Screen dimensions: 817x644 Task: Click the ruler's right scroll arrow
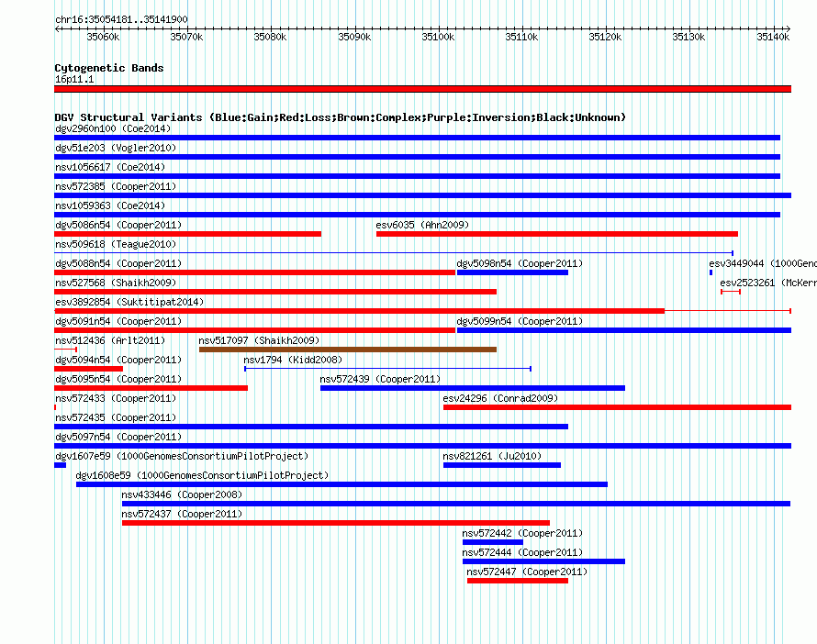coord(789,29)
